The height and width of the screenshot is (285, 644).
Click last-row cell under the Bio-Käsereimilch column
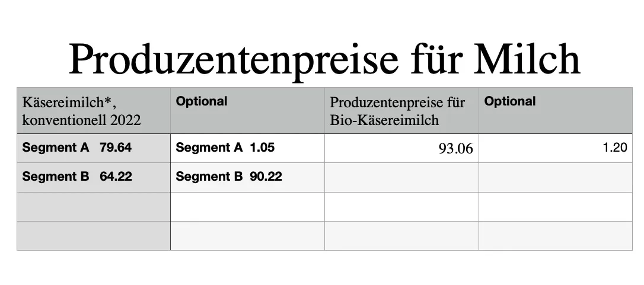coord(401,235)
